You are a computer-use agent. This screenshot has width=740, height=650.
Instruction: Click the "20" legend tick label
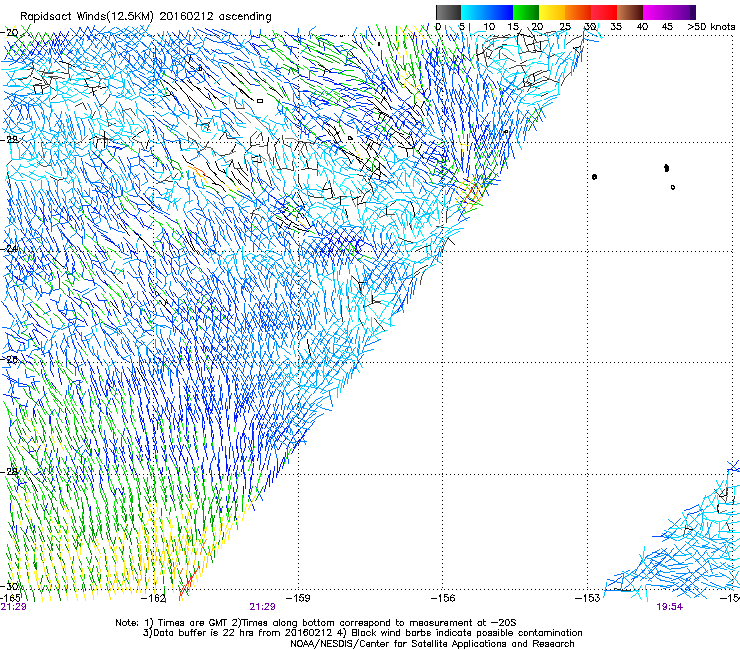tap(537, 27)
